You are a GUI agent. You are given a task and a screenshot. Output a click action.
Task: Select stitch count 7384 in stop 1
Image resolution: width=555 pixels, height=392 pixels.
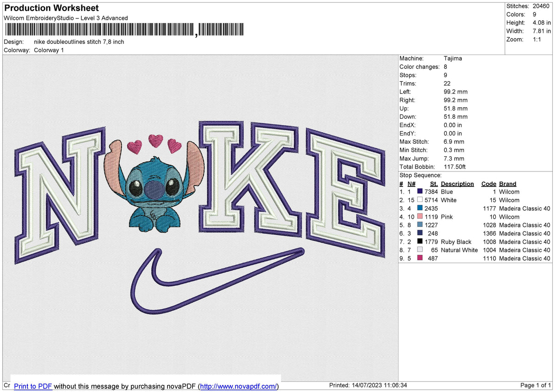click(x=431, y=192)
